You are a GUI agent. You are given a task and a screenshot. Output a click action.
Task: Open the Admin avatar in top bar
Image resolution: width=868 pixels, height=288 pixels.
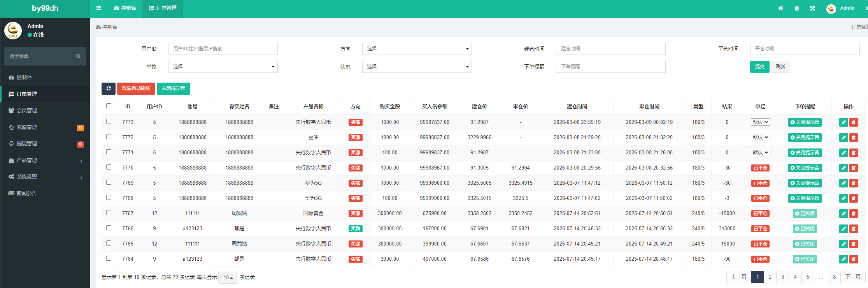click(831, 9)
